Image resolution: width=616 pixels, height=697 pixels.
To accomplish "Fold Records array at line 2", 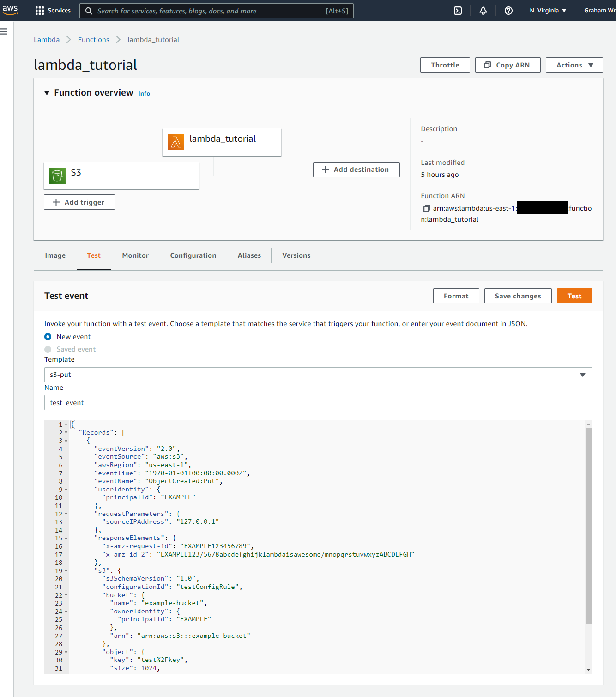I will (x=66, y=433).
